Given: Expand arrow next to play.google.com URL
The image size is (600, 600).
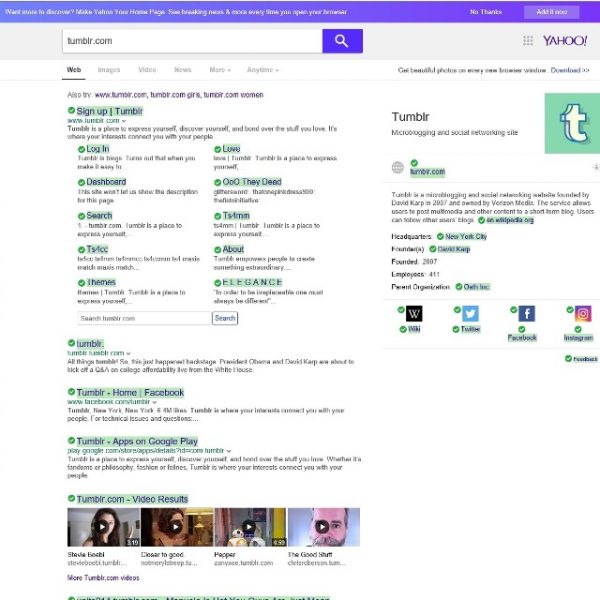Looking at the screenshot, I should tap(228, 451).
